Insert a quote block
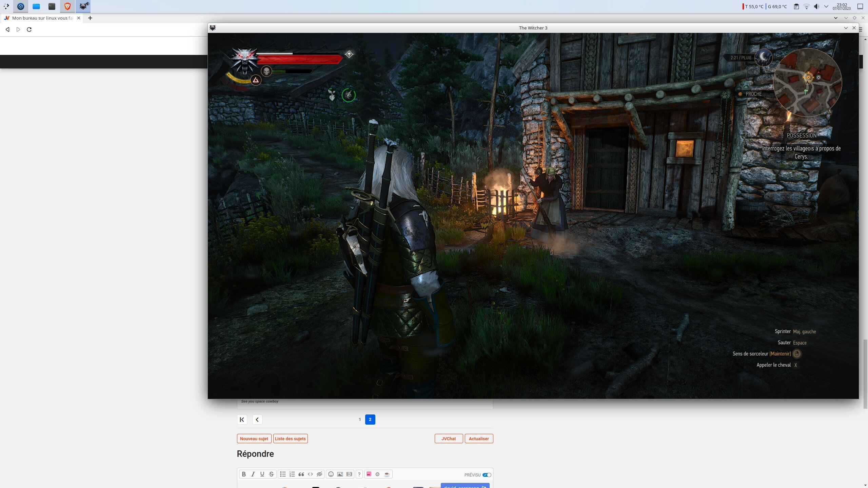 [x=301, y=474]
